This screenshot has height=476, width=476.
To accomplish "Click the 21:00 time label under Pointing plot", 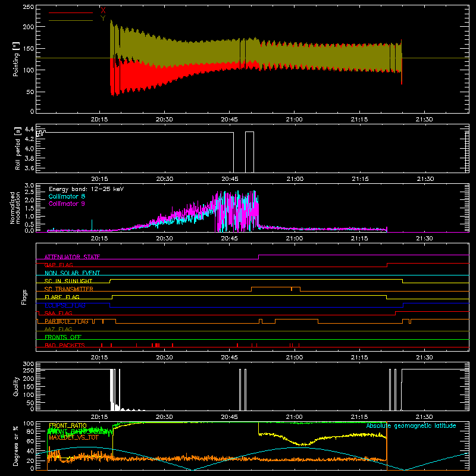I will 294,120.
